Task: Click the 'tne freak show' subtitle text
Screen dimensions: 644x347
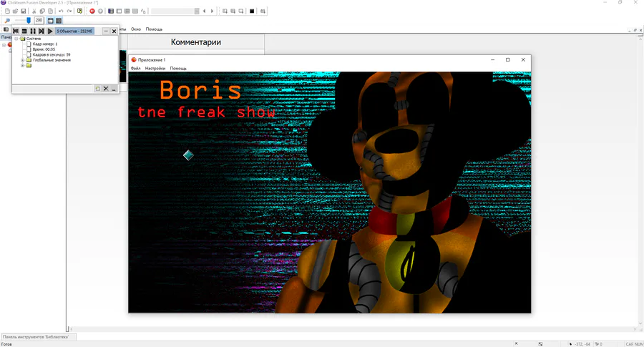Action: click(206, 112)
